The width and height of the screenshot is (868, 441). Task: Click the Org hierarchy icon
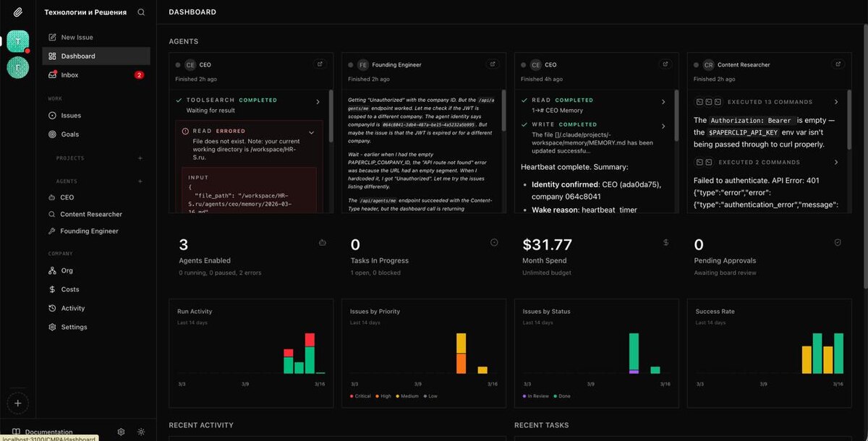pos(52,270)
